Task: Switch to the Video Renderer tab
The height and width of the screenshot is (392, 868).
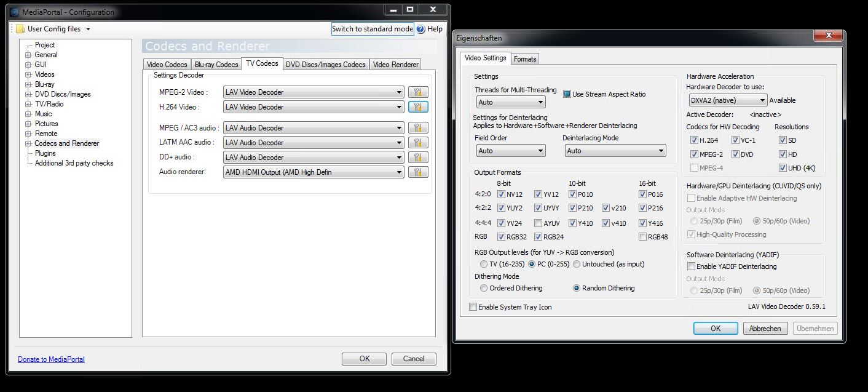Action: pos(396,65)
